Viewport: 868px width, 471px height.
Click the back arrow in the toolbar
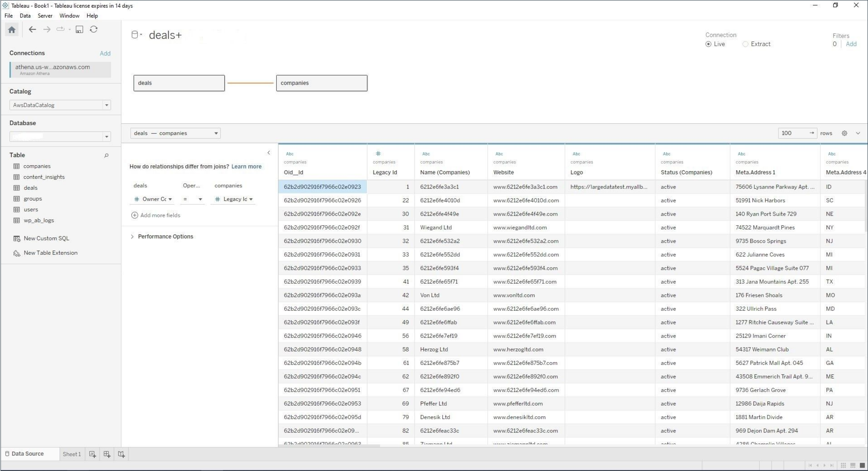click(32, 29)
